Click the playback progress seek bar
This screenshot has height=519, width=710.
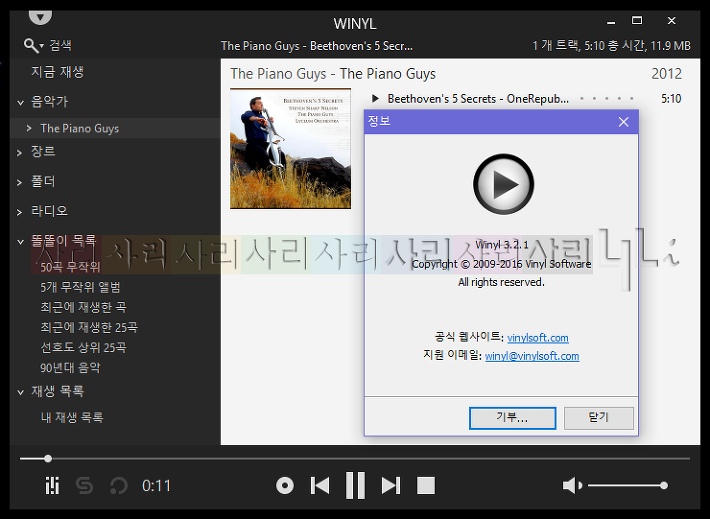click(x=355, y=459)
